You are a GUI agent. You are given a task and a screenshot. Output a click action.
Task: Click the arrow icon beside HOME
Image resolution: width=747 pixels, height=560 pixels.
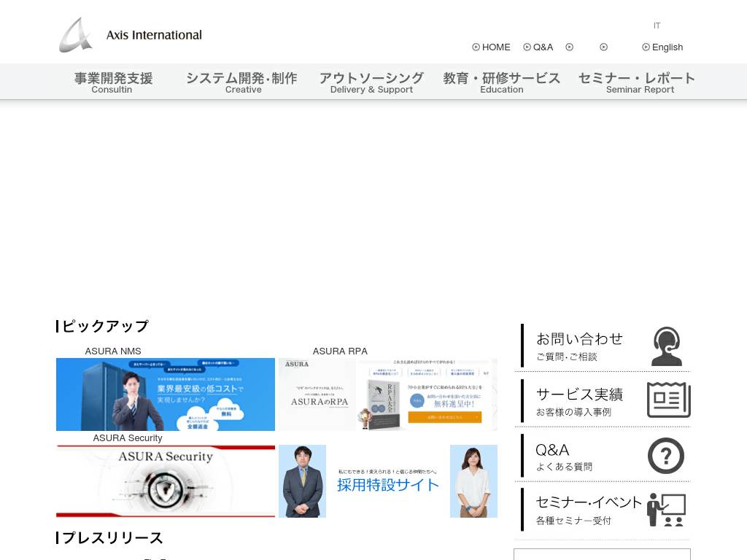[x=476, y=47]
